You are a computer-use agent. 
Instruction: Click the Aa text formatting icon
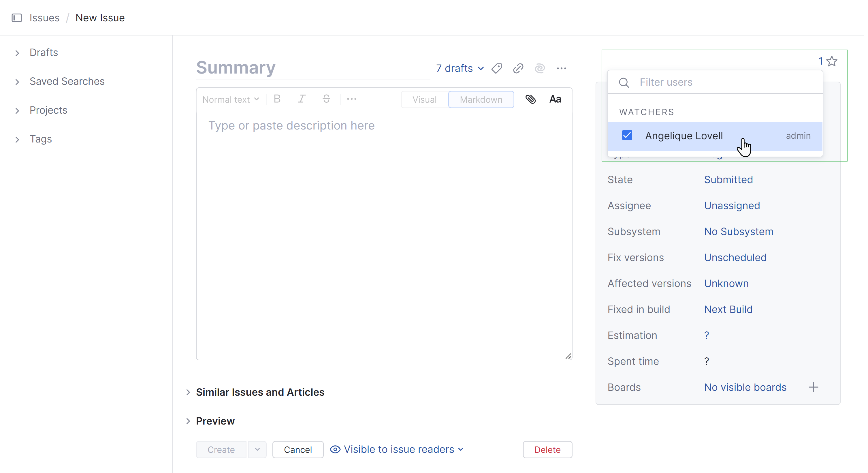tap(555, 99)
